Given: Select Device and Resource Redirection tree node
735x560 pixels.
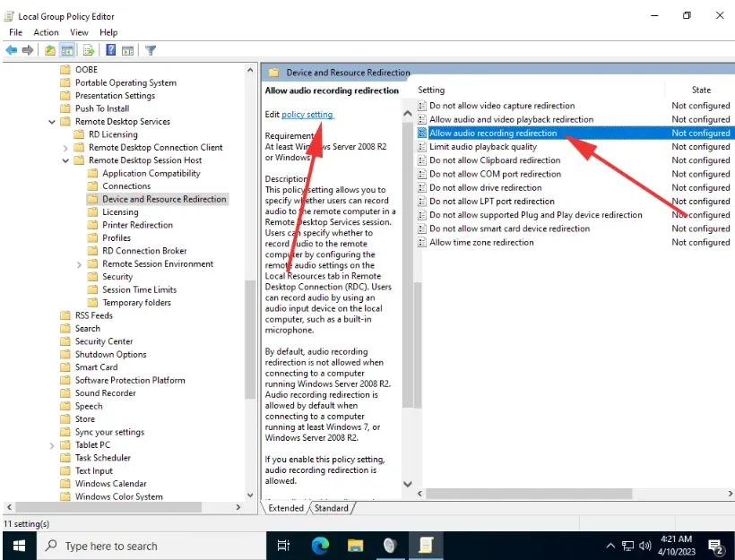Looking at the screenshot, I should click(x=164, y=199).
